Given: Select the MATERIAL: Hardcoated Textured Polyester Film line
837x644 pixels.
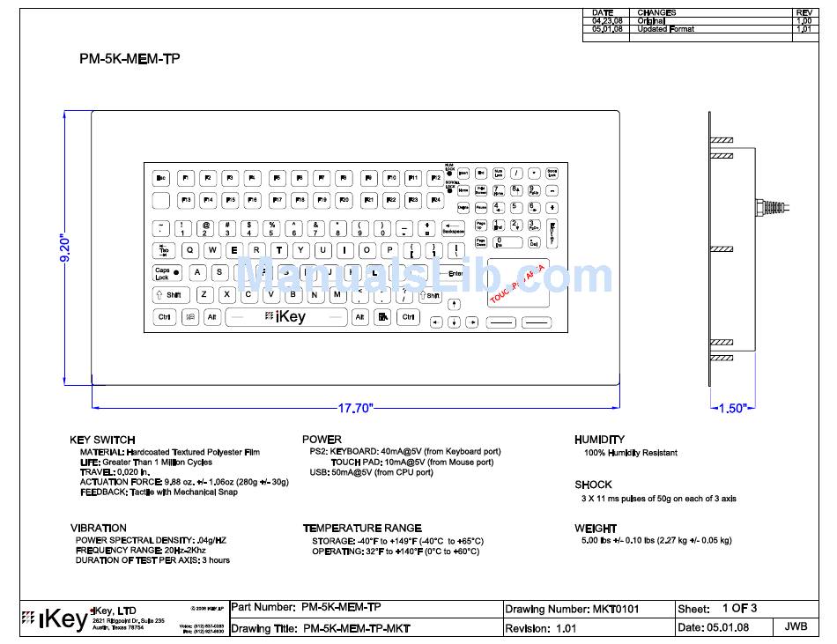Looking at the screenshot, I should click(x=170, y=452).
